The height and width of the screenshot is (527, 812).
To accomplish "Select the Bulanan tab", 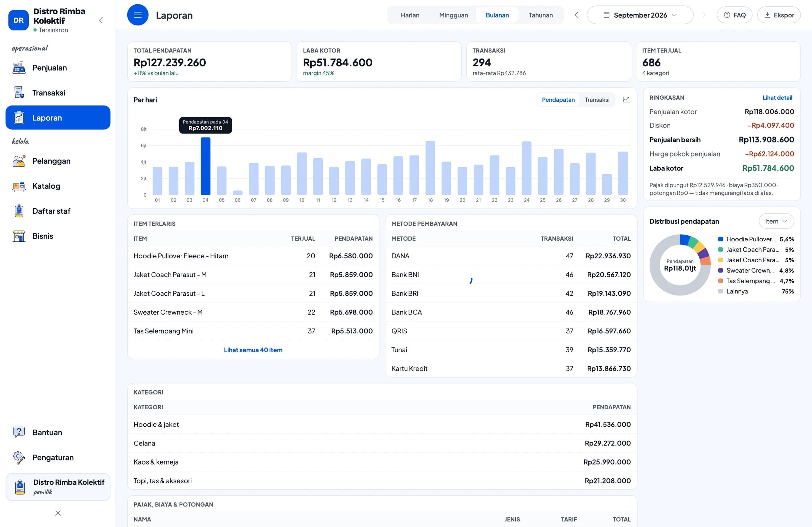I will pos(497,15).
